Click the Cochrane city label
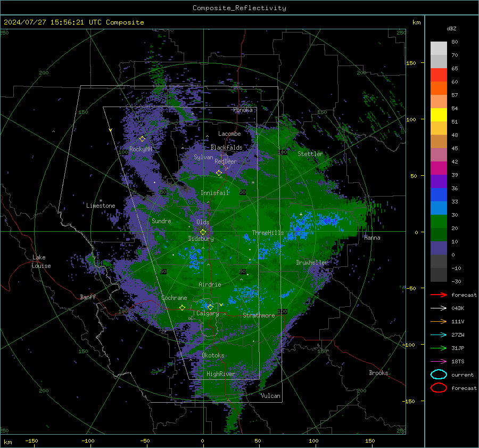Image resolution: width=479 pixels, height=448 pixels. click(x=174, y=298)
